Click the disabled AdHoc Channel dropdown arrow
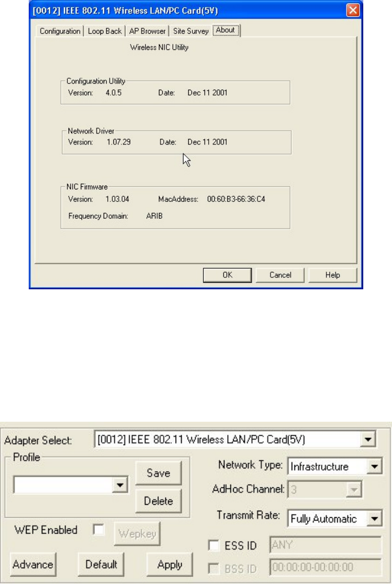The width and height of the screenshot is (392, 584). pos(354,490)
